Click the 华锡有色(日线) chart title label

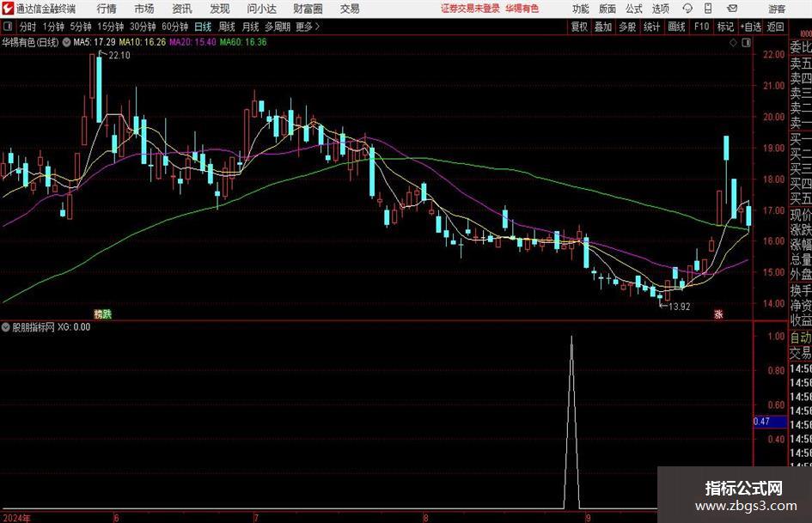pos(30,42)
